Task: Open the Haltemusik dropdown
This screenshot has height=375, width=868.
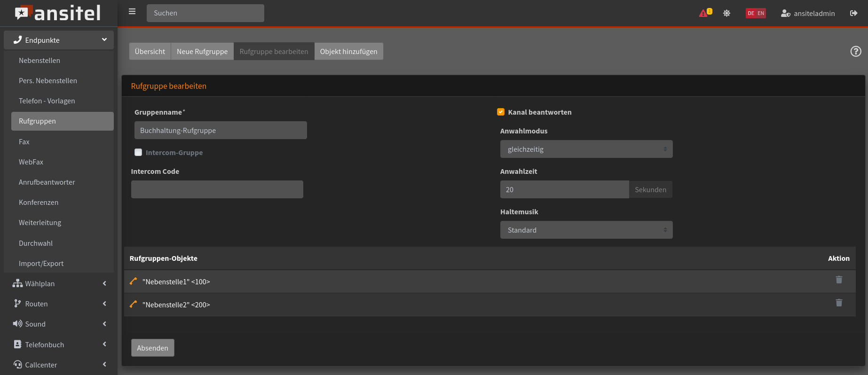Action: (586, 230)
